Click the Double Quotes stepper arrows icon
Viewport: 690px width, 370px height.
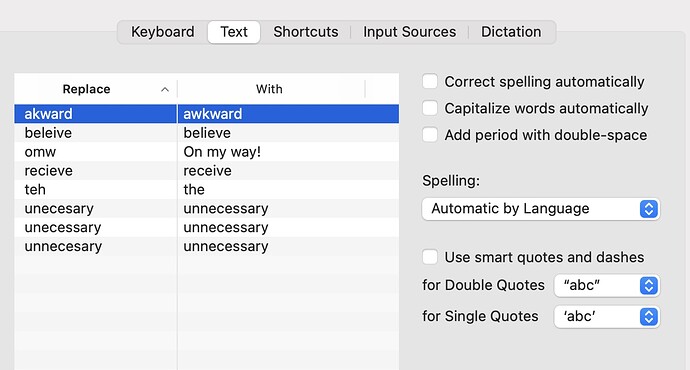point(649,286)
